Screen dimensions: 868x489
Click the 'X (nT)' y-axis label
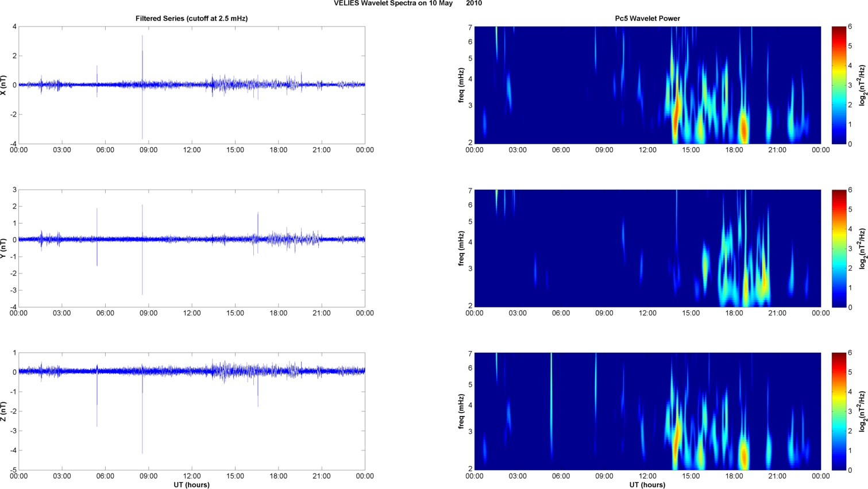tap(4, 85)
